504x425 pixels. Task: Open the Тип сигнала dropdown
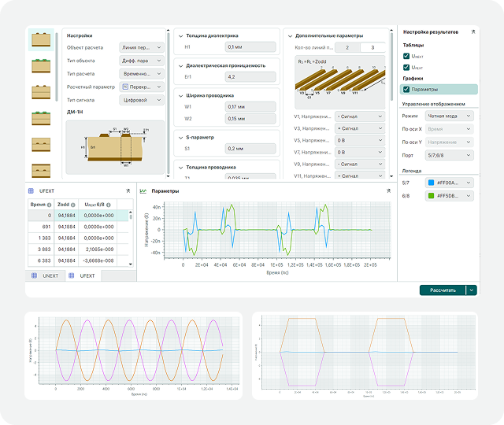click(142, 100)
